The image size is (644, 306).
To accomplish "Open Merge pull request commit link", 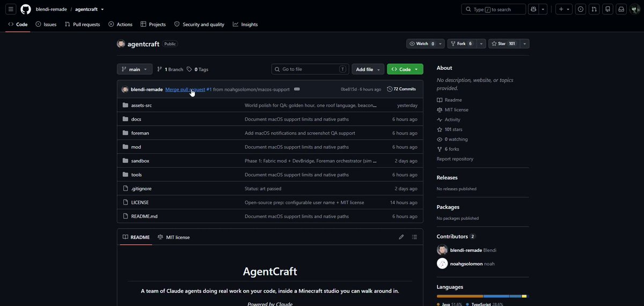I will point(185,89).
